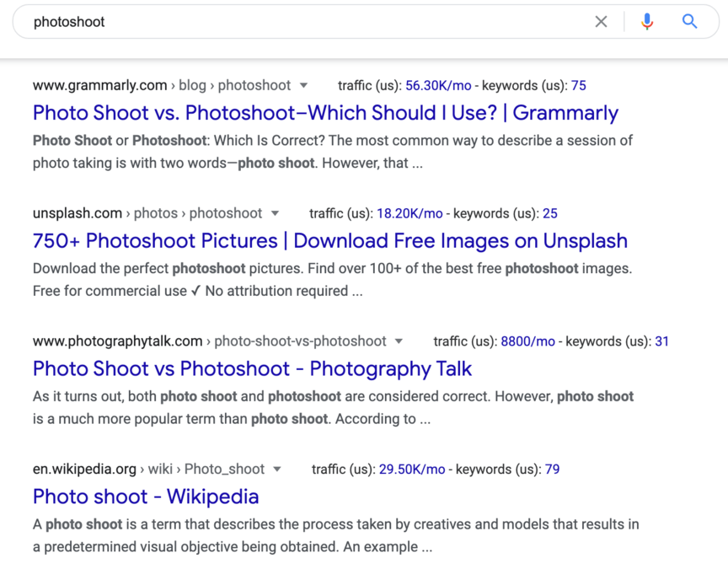The height and width of the screenshot is (569, 728).
Task: Click the keywords count 25 for Unsplash
Action: (549, 213)
